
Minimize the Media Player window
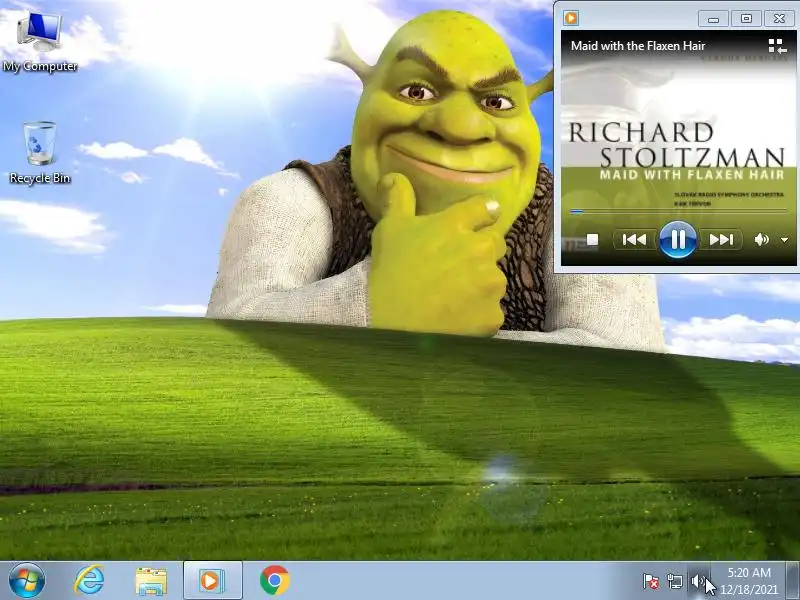click(713, 19)
